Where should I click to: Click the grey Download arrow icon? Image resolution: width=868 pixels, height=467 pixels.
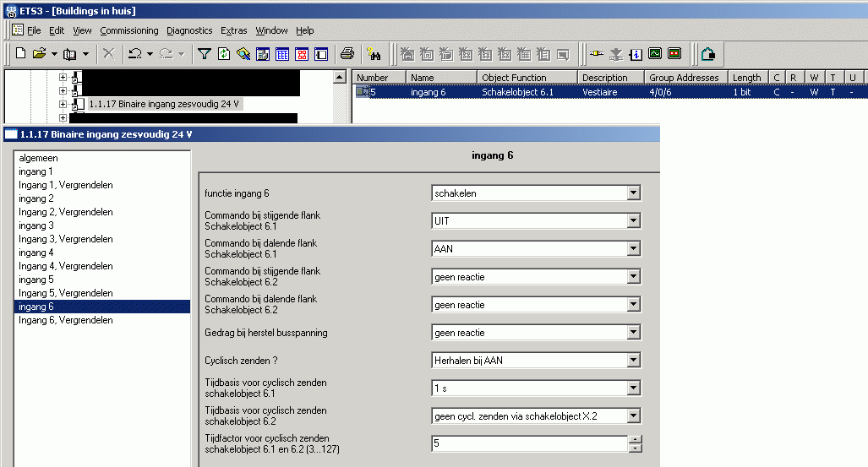pos(616,54)
